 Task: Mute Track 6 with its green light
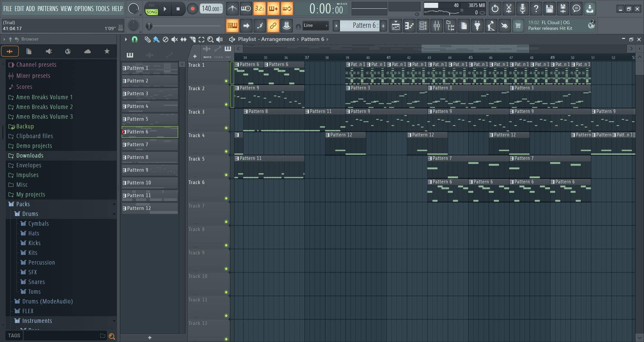pos(226,198)
